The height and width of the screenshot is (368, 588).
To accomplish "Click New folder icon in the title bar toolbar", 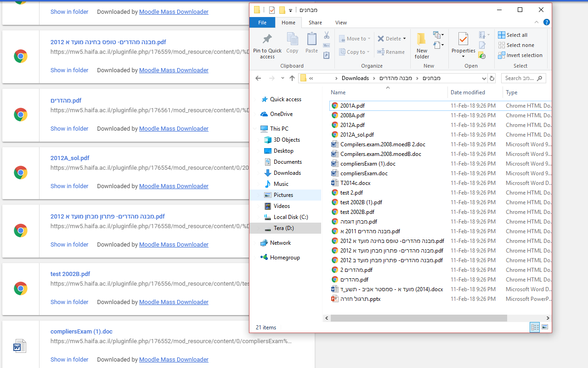I will [282, 10].
